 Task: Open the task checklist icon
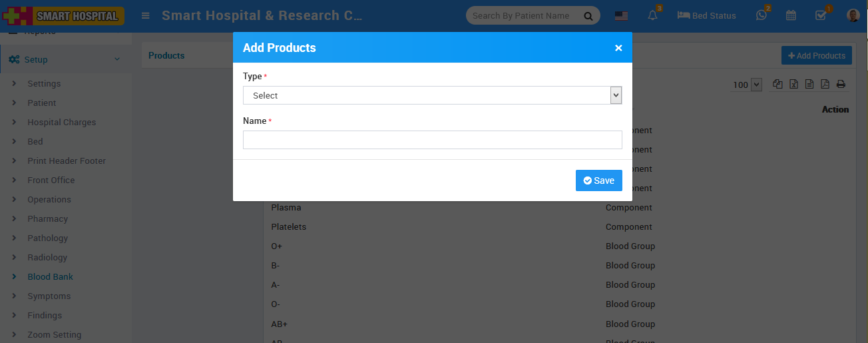821,15
